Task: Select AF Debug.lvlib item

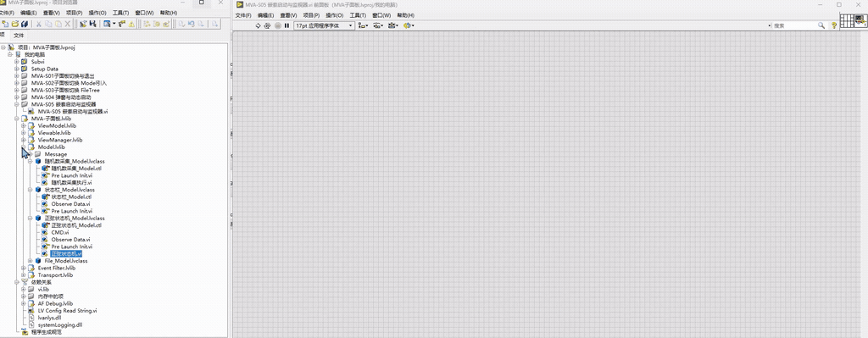Action: [x=55, y=303]
